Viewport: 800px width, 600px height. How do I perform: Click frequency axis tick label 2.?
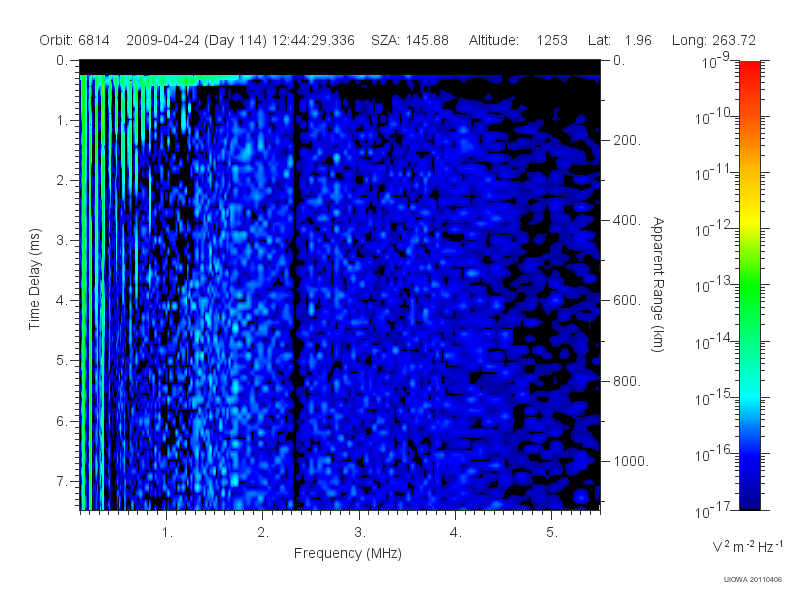263,533
